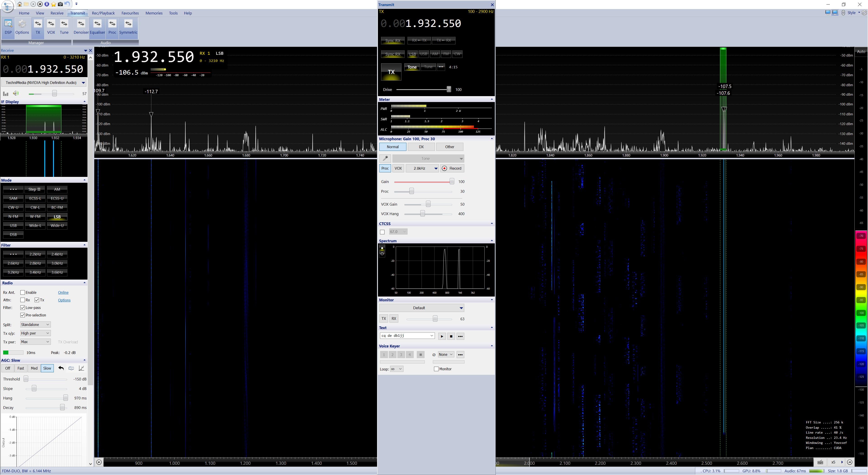The image size is (868, 475).
Task: Click the AGC undo arrow icon
Action: coord(61,368)
